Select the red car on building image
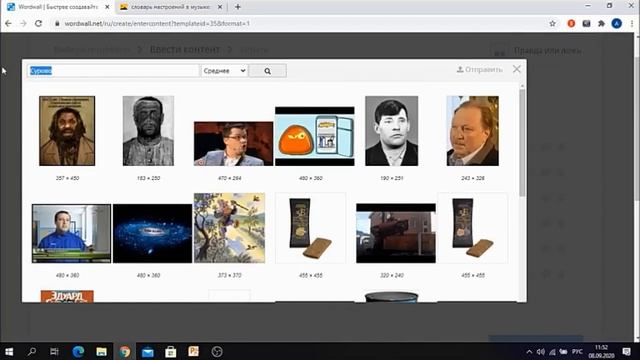640x360 pixels. point(396,233)
